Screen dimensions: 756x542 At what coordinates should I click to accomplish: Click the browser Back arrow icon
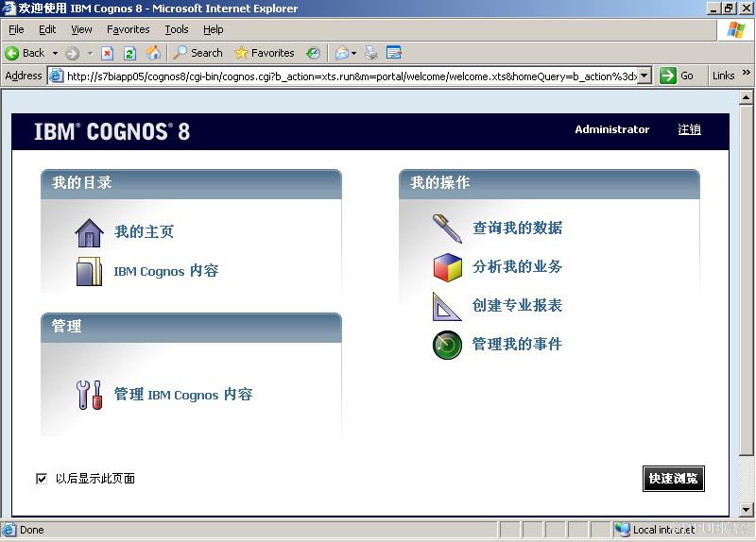point(12,53)
